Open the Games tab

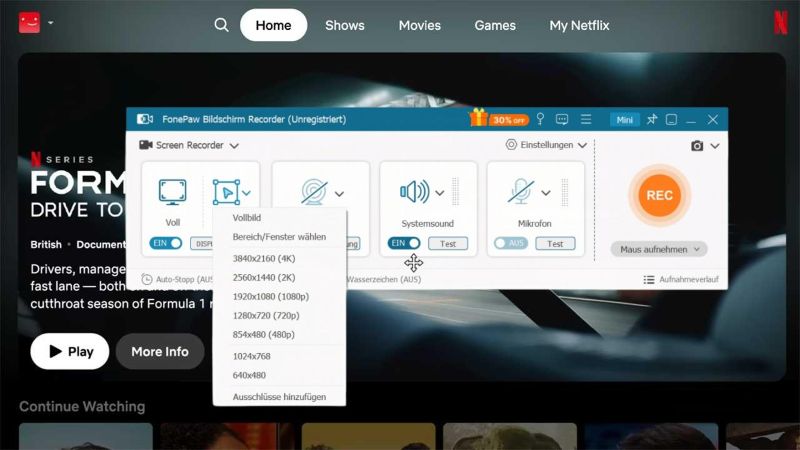point(495,25)
